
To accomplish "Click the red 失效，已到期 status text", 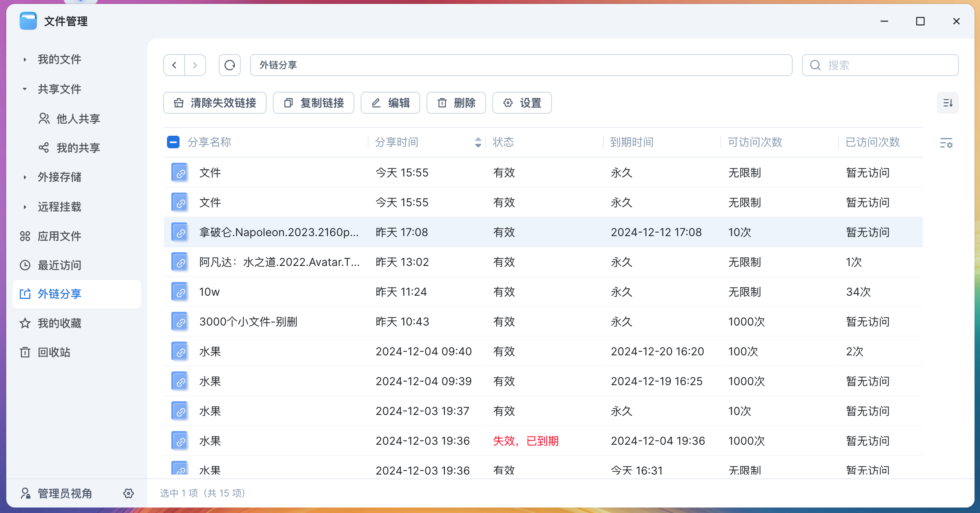I will pyautogui.click(x=526, y=441).
